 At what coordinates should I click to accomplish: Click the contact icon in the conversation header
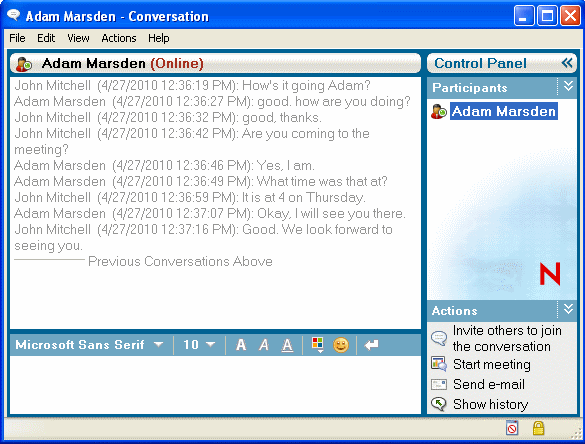click(24, 64)
